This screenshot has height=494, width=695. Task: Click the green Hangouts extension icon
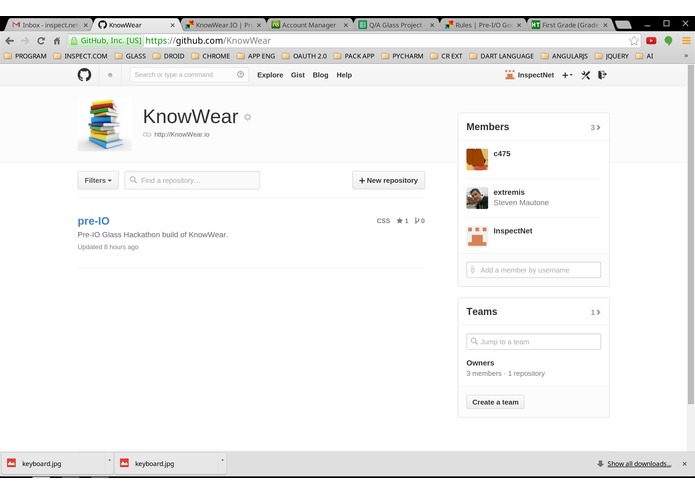(x=668, y=41)
